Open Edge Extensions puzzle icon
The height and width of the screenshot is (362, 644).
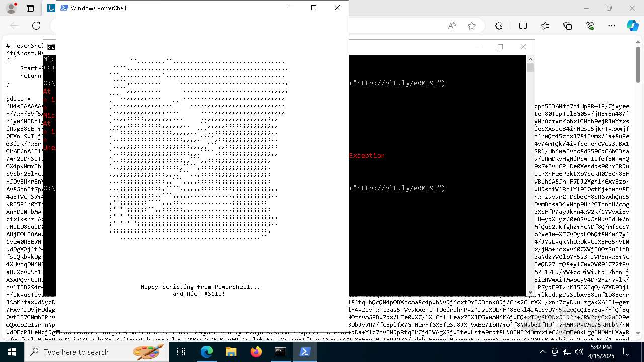coord(499,26)
